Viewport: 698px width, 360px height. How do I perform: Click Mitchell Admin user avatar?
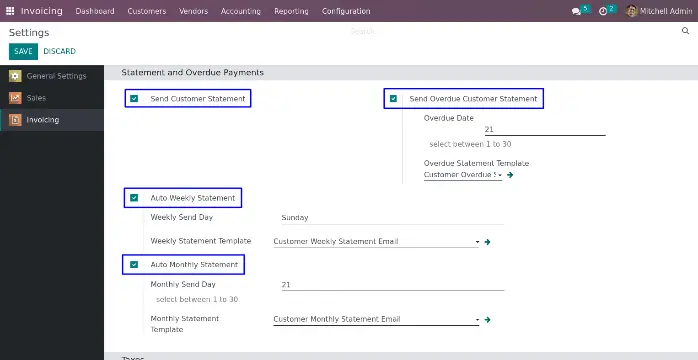[x=631, y=11]
